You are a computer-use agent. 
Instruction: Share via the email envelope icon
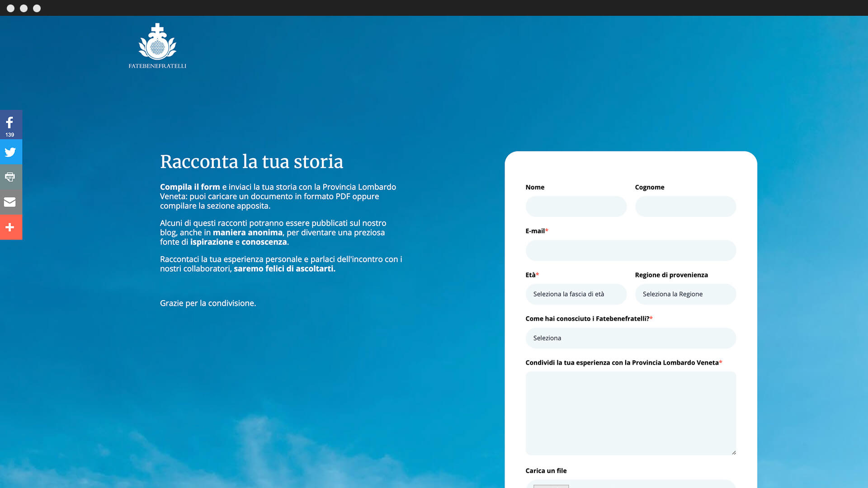(x=10, y=202)
